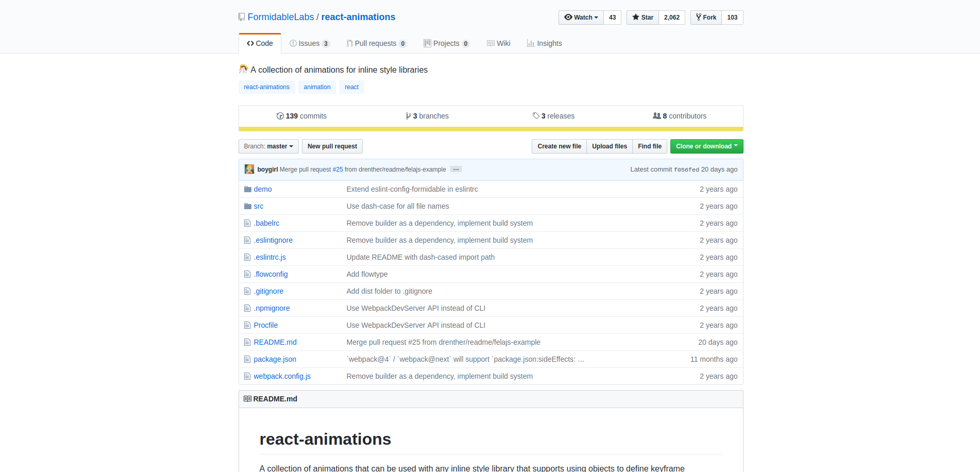The height and width of the screenshot is (472, 980).
Task: Open the Watch notifications dropdown
Action: tap(581, 18)
